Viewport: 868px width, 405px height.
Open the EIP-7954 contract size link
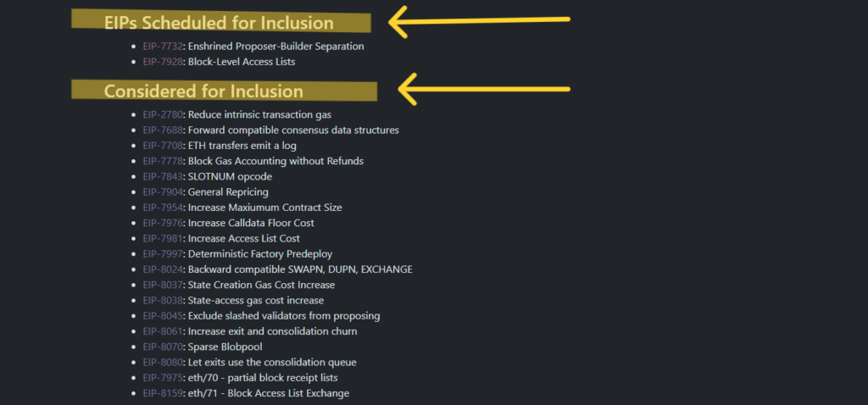tap(162, 208)
